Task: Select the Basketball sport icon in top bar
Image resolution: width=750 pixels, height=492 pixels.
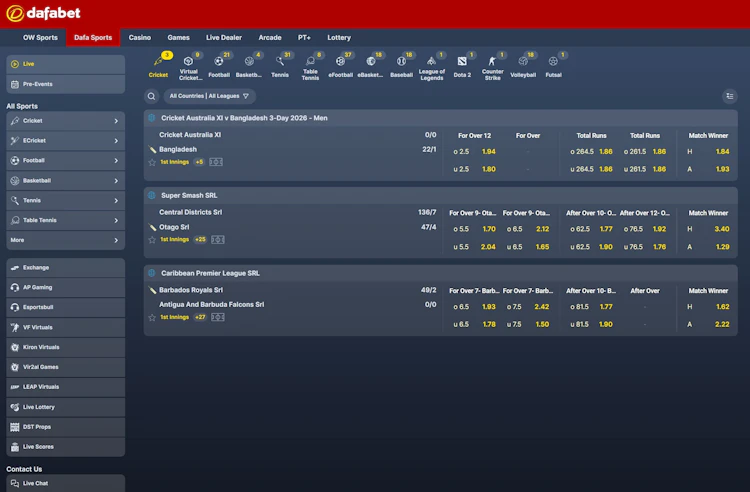Action: pos(249,66)
